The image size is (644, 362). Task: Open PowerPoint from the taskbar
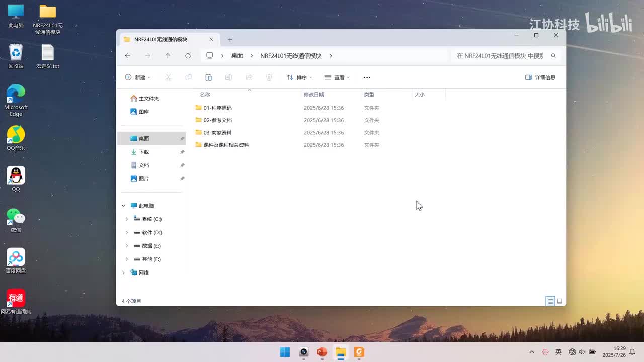322,352
